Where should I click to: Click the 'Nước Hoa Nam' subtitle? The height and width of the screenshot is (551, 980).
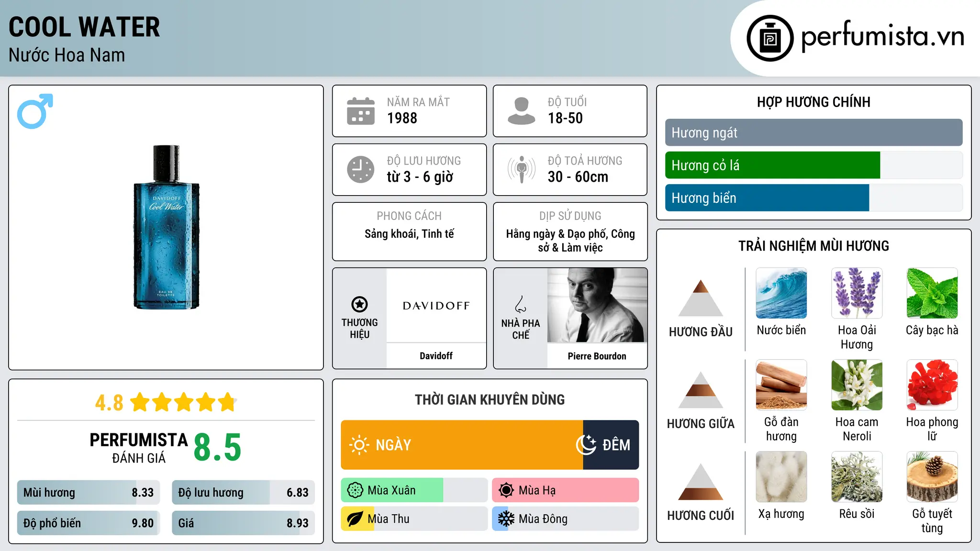tap(67, 55)
